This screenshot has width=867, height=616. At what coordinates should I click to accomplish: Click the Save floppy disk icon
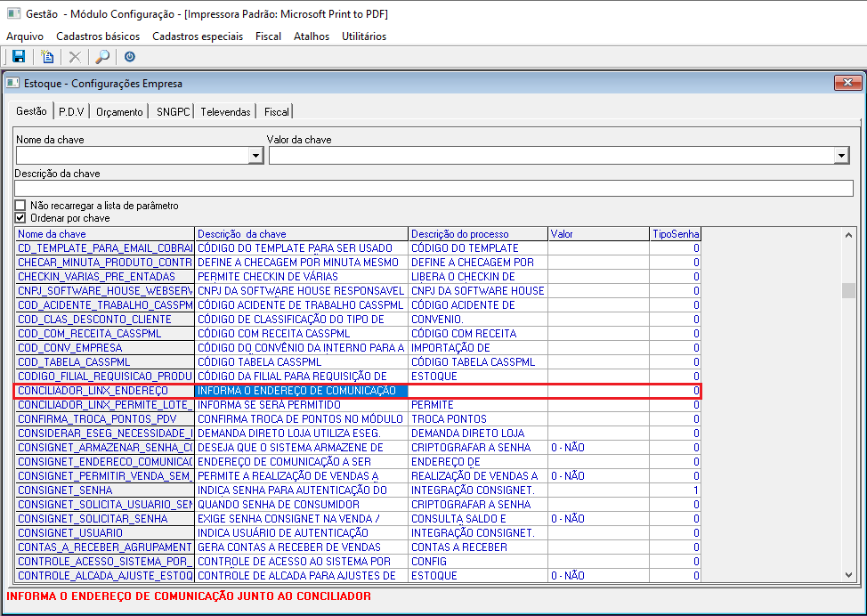(x=19, y=57)
